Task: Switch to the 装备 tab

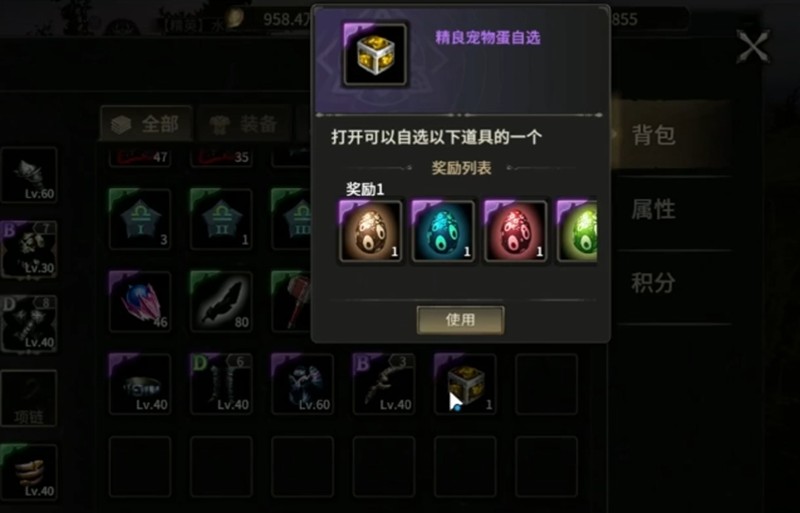Action: [x=244, y=124]
